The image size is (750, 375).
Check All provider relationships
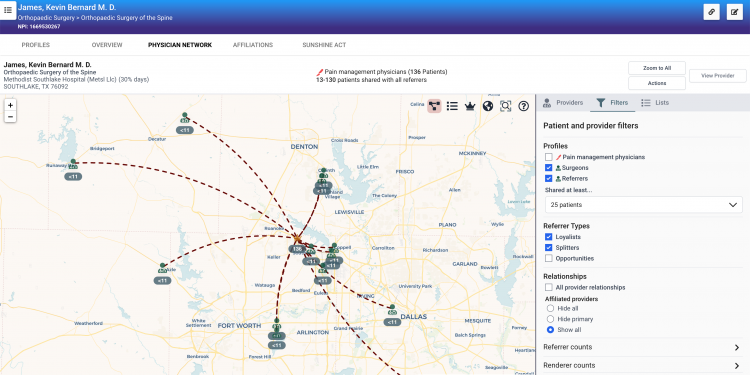click(549, 287)
